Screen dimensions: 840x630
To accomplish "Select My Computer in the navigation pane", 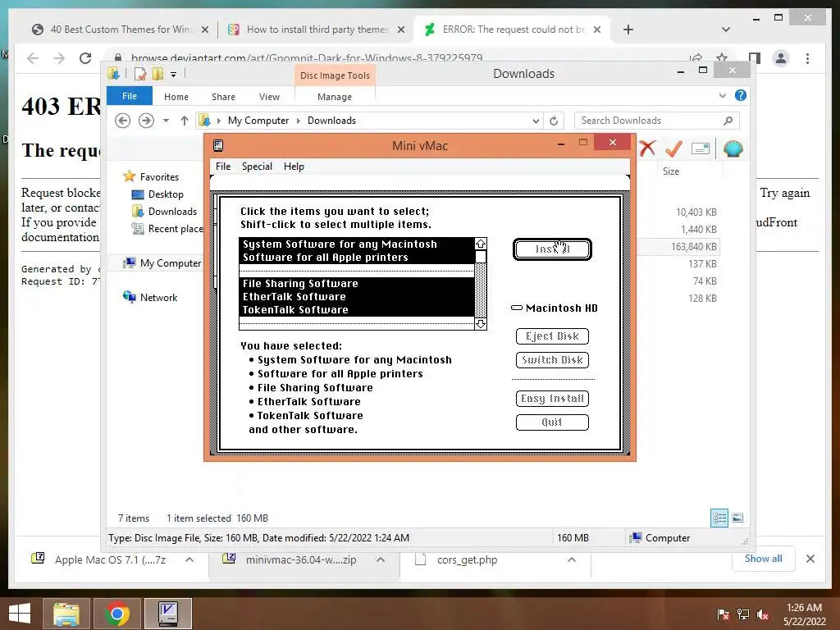I will tap(171, 263).
